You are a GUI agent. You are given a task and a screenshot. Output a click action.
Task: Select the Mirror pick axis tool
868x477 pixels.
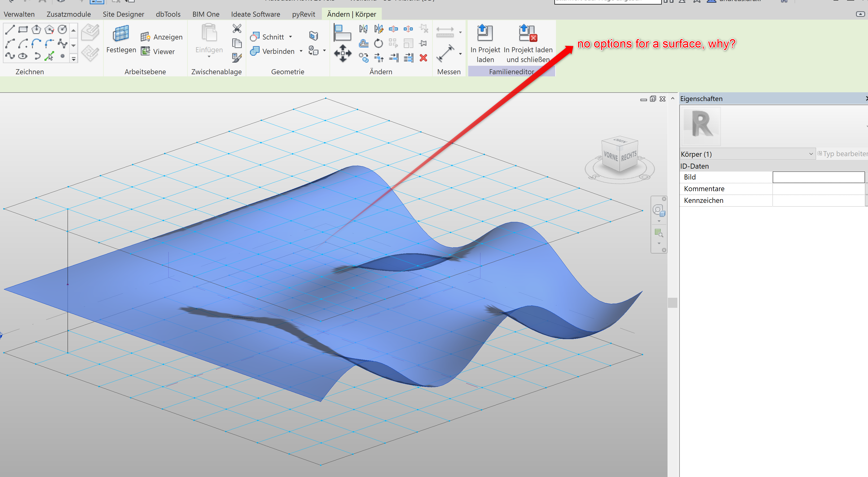363,29
